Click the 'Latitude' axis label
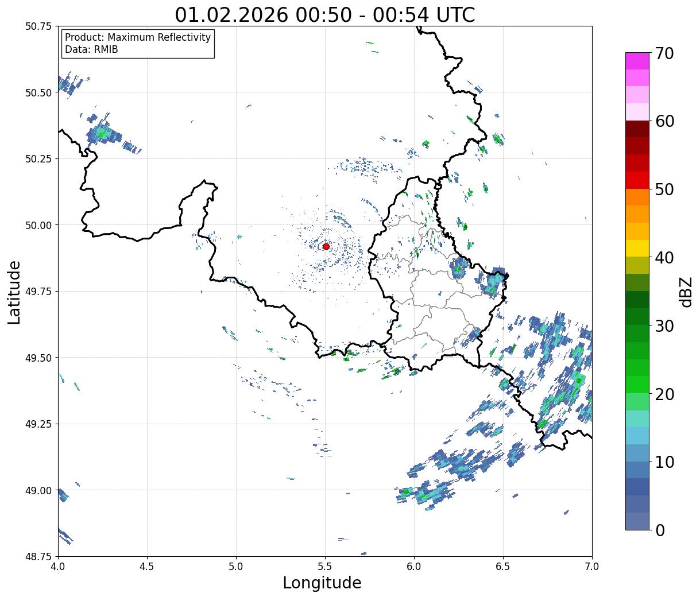 tap(14, 292)
